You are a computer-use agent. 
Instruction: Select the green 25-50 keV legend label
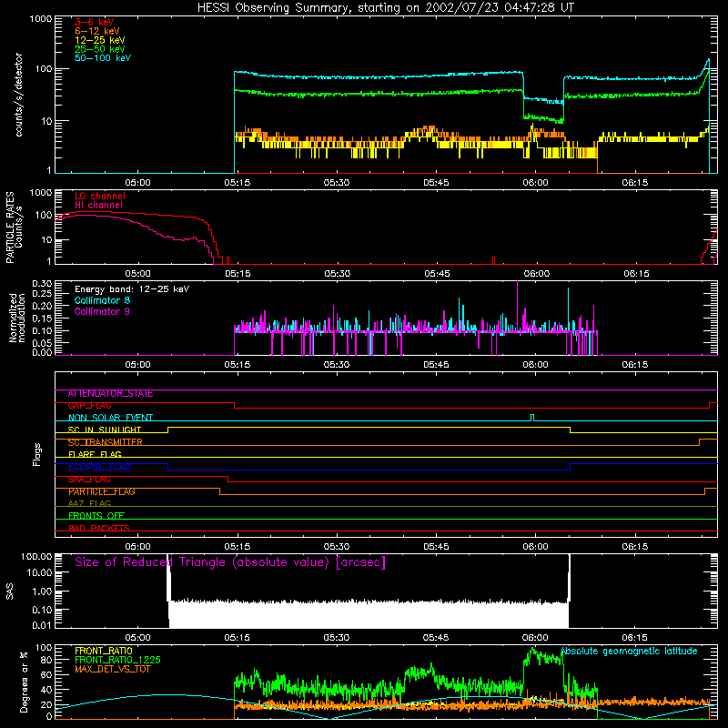pyautogui.click(x=100, y=49)
